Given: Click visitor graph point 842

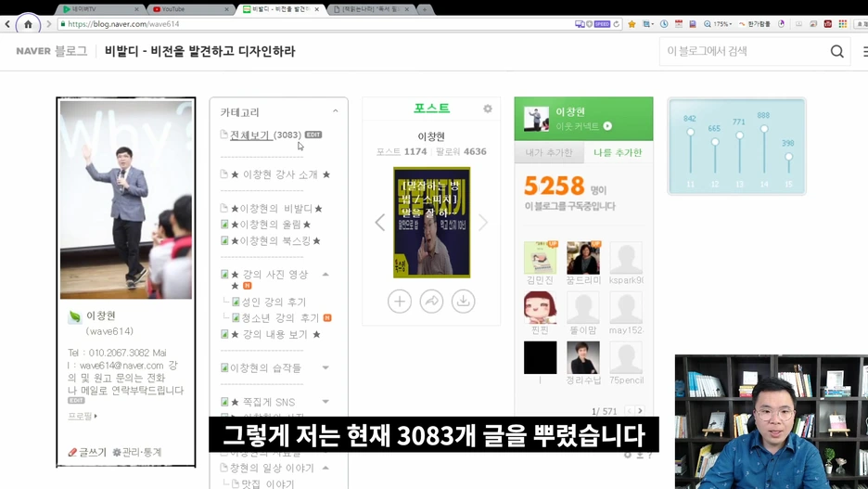Looking at the screenshot, I should pyautogui.click(x=690, y=133).
